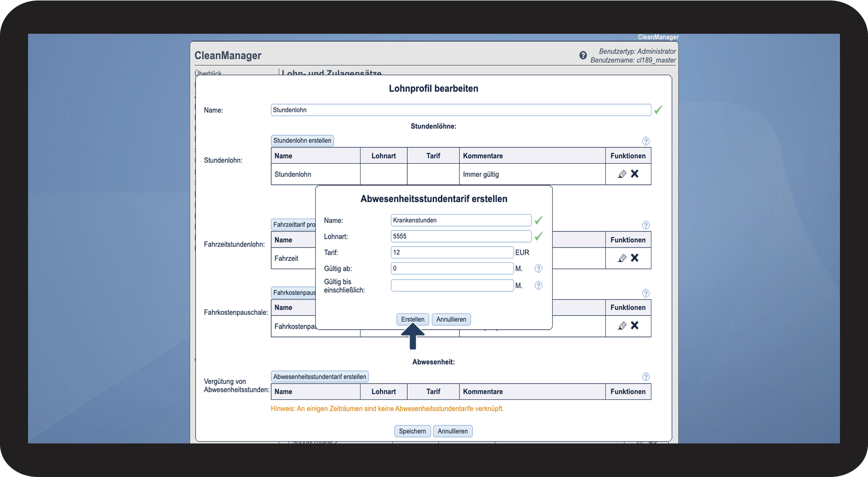Click into the Lohnart field showing 5555
The height and width of the screenshot is (477, 868).
[x=461, y=236]
